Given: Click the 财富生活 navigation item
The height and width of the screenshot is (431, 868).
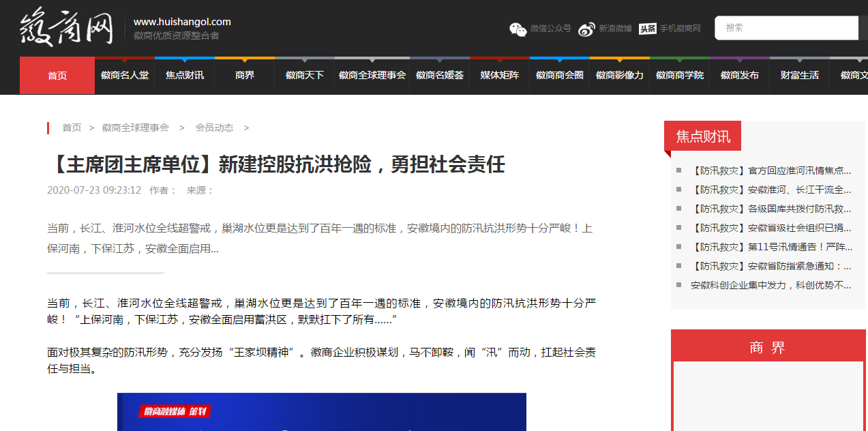Looking at the screenshot, I should tap(800, 76).
